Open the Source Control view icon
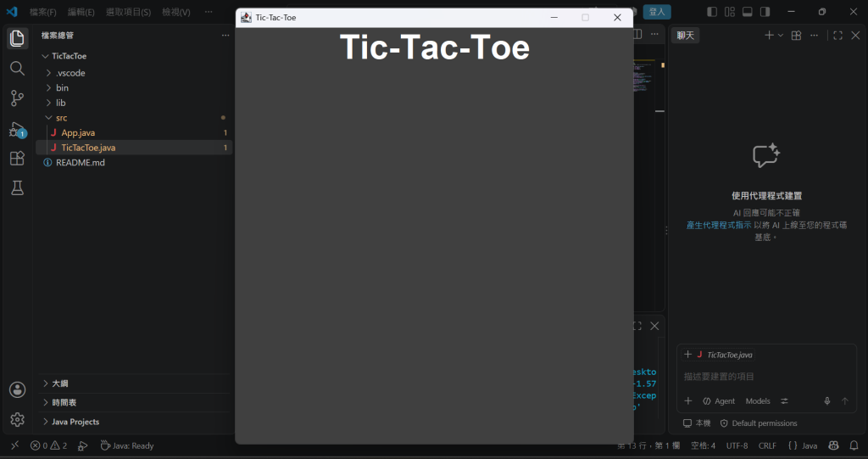The height and width of the screenshot is (459, 868). pos(17,98)
